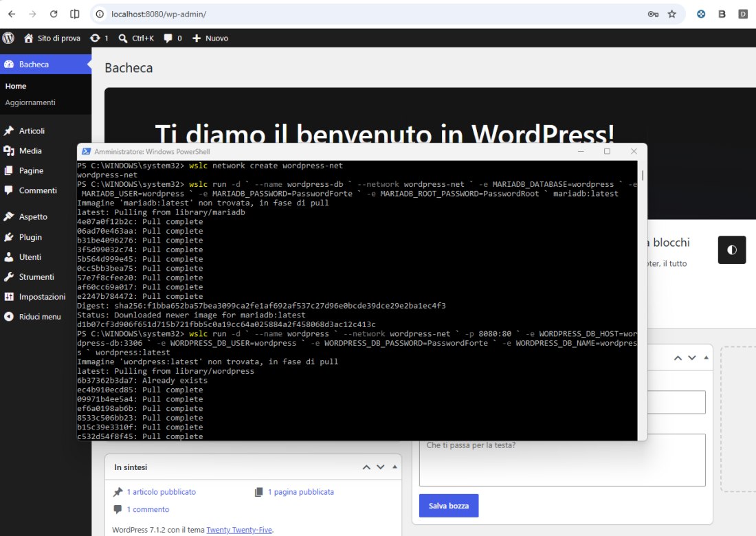Click the Aspetto paintbrush icon
Screen dimensions: 756x536
9,216
